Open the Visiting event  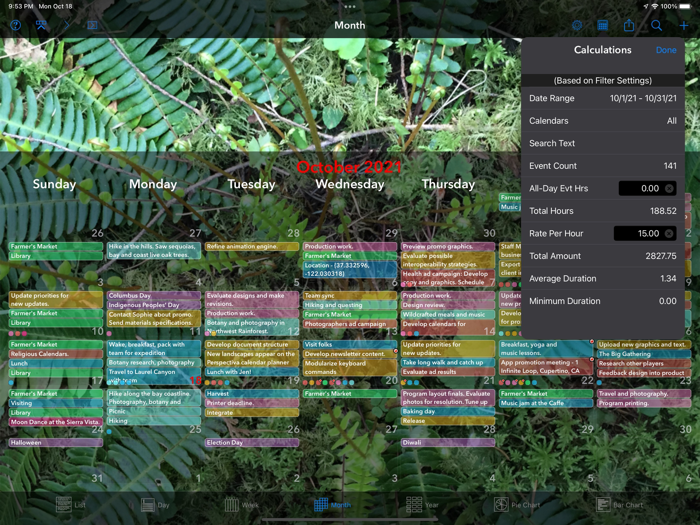pos(56,403)
